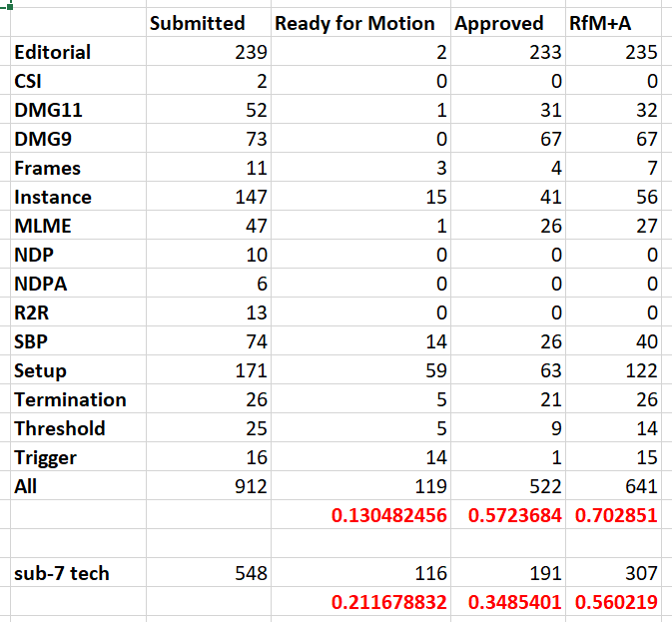Click MLME RfM+A value 27
The width and height of the screenshot is (672, 622).
pos(613,225)
